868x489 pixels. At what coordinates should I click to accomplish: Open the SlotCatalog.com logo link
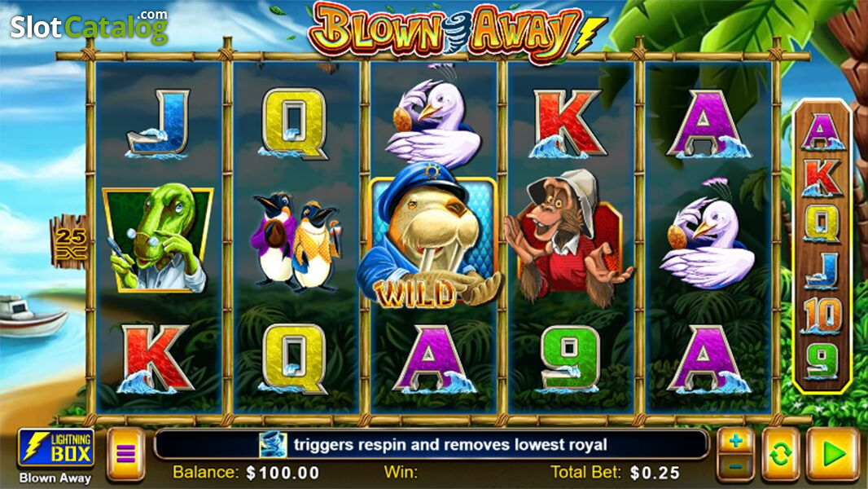(90, 26)
